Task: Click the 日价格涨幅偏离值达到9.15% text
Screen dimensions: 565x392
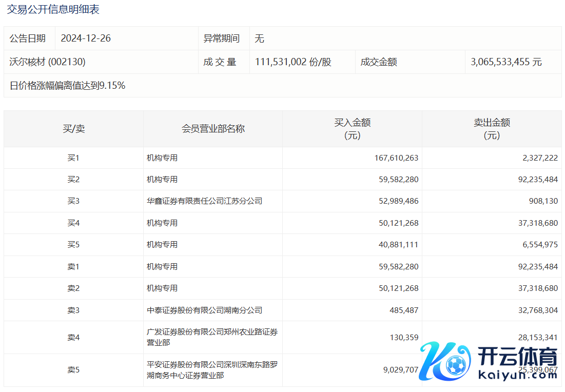Action: coord(67,86)
